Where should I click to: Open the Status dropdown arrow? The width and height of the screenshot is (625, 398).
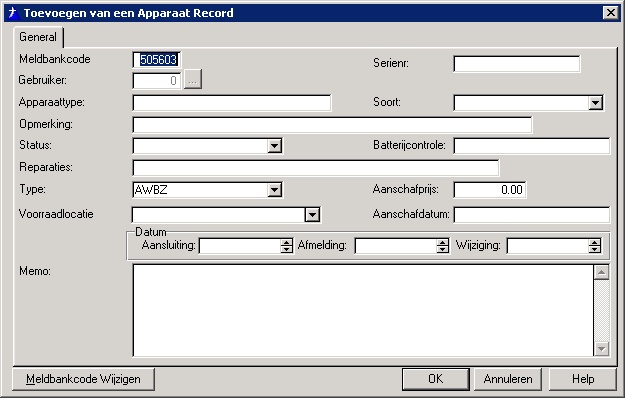[274, 146]
